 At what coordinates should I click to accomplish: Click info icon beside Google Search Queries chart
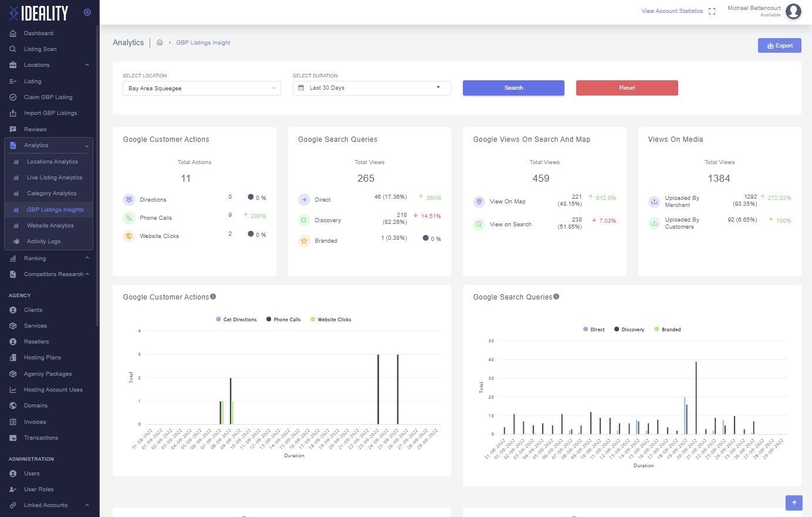[x=556, y=297]
